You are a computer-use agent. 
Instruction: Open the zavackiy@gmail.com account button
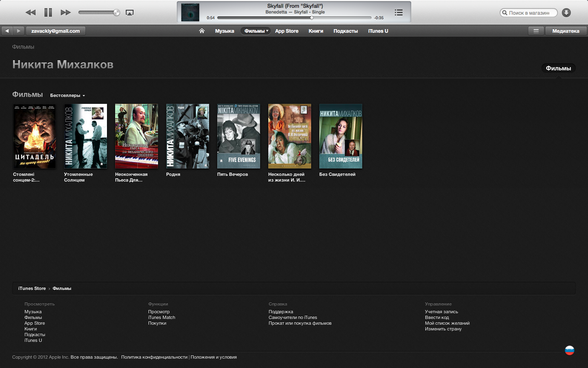(x=56, y=31)
